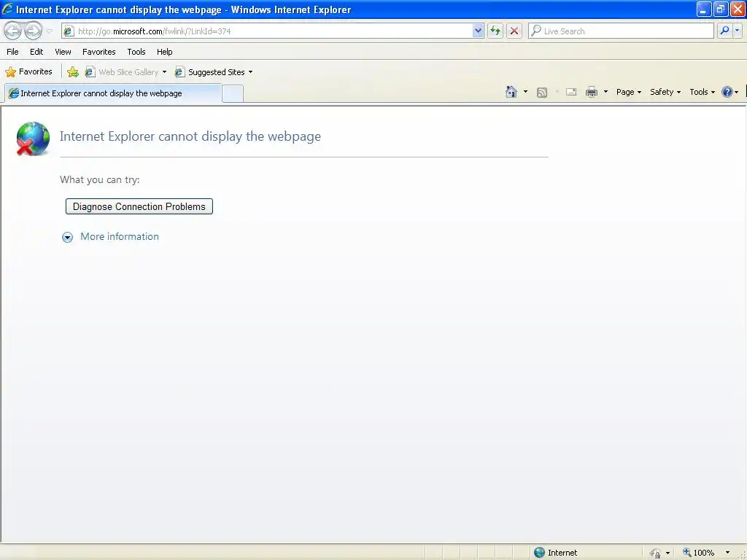Open the Favorites menu
Image resolution: width=747 pixels, height=560 pixels.
point(99,52)
